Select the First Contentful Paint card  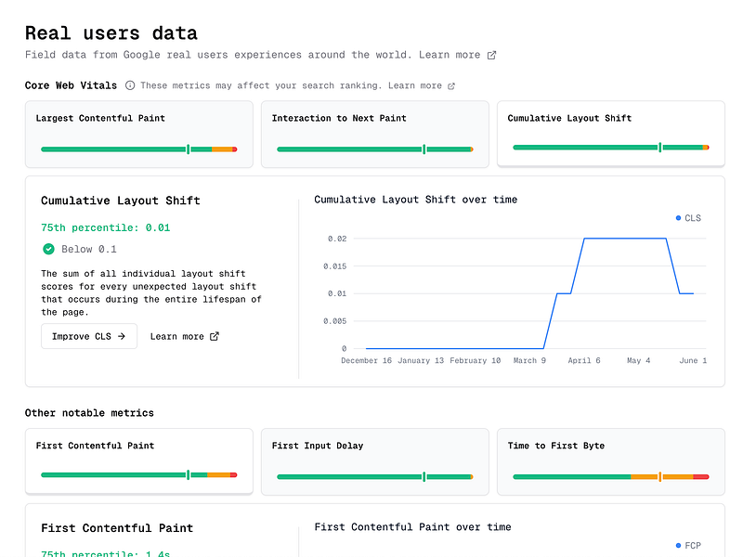coord(138,461)
